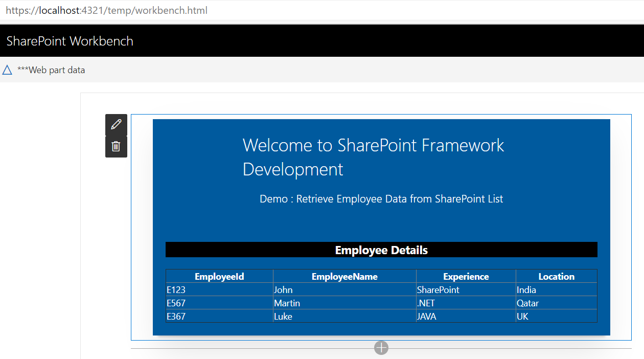Viewport: 644px width, 359px height.
Task: Click the Demo Retrieve Employee Data subtitle
Action: coord(381,199)
